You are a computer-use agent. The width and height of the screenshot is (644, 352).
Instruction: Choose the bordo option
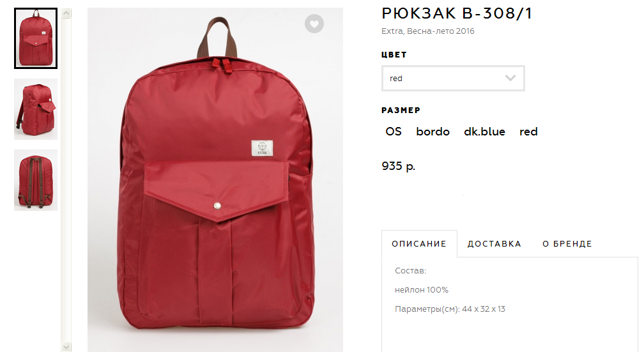pos(433,132)
